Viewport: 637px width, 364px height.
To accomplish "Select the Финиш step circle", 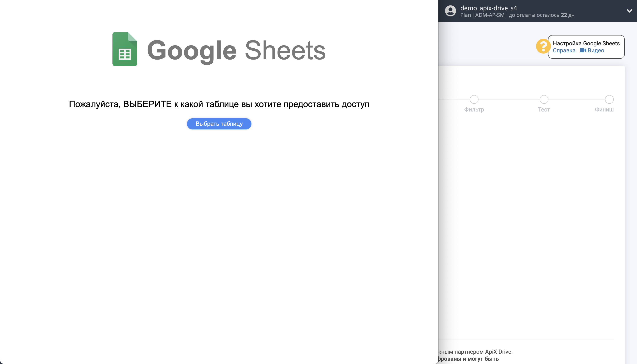I will point(609,99).
